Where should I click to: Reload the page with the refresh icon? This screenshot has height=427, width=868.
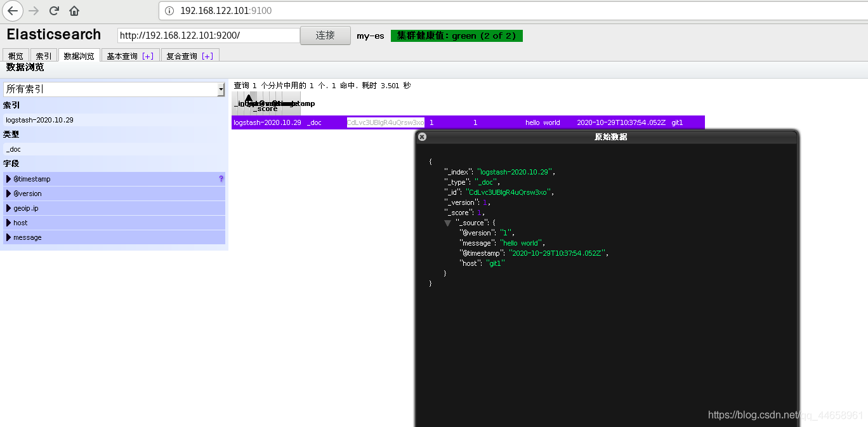pyautogui.click(x=54, y=11)
